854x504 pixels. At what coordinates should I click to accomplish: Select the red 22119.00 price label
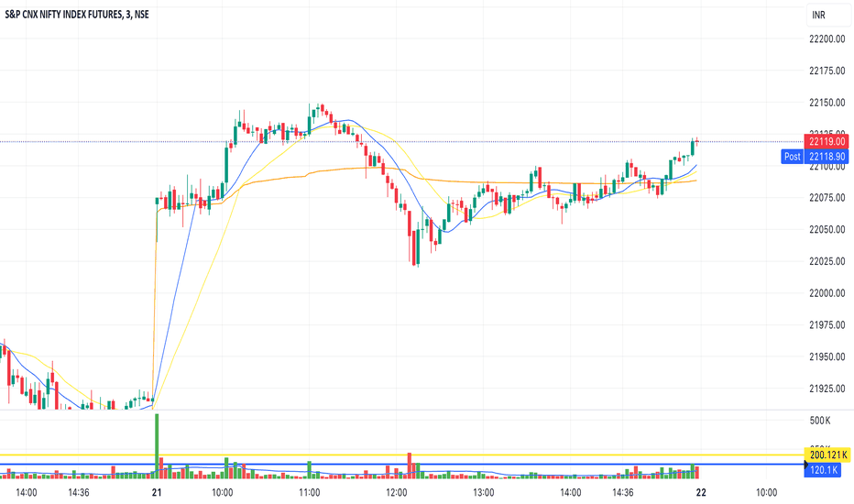coord(827,142)
